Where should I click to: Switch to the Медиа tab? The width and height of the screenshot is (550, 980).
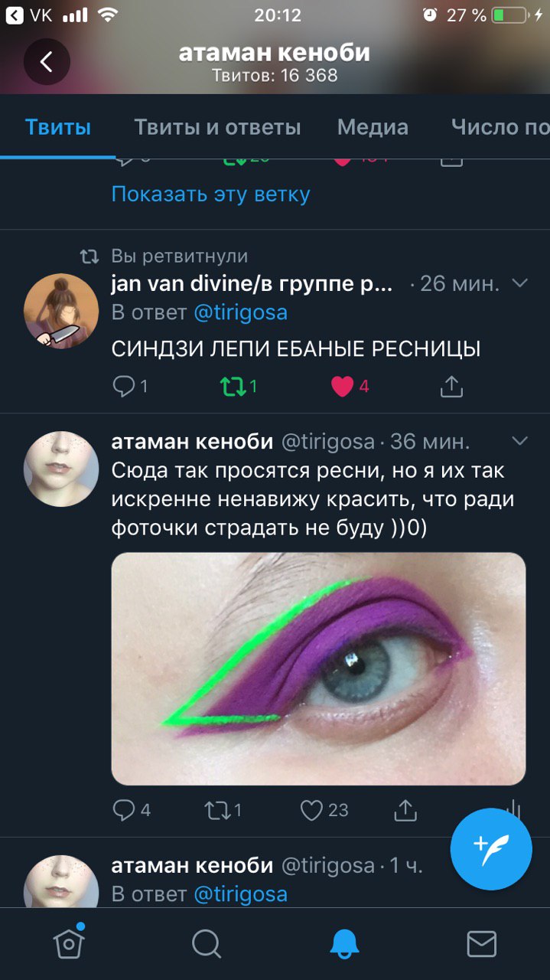click(373, 127)
